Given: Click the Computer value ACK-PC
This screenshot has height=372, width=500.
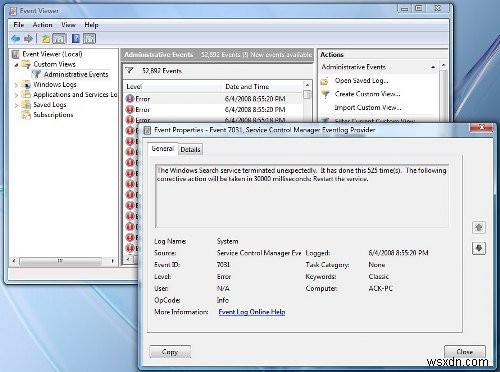Looking at the screenshot, I should coord(381,288).
